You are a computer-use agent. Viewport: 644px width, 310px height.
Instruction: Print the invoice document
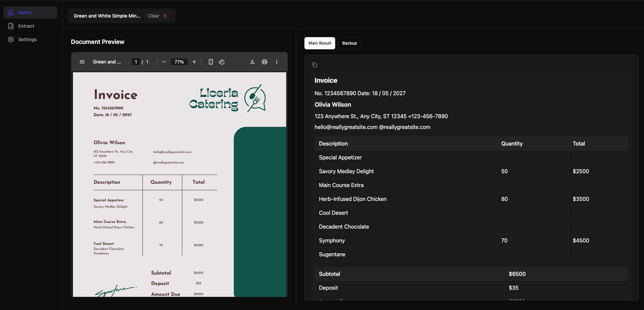pyautogui.click(x=265, y=62)
